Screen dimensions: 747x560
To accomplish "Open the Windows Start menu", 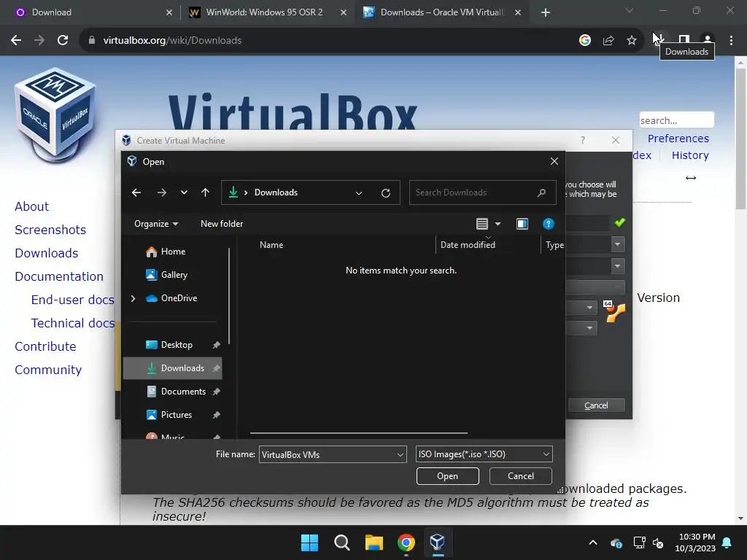I will pyautogui.click(x=309, y=542).
